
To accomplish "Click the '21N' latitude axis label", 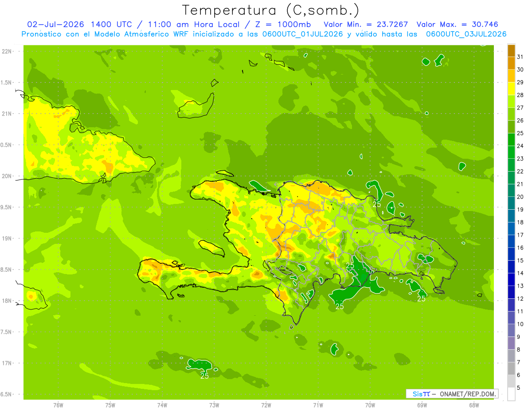I will click(7, 114).
